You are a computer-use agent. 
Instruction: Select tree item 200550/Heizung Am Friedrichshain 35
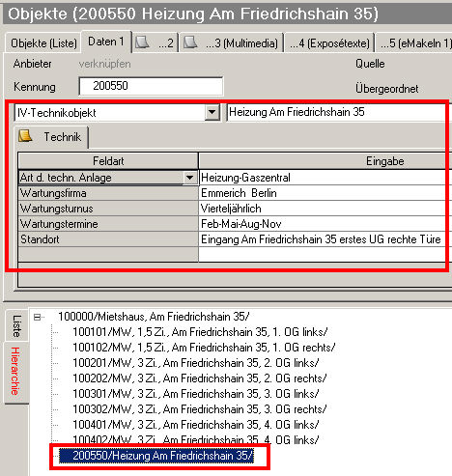click(x=163, y=456)
